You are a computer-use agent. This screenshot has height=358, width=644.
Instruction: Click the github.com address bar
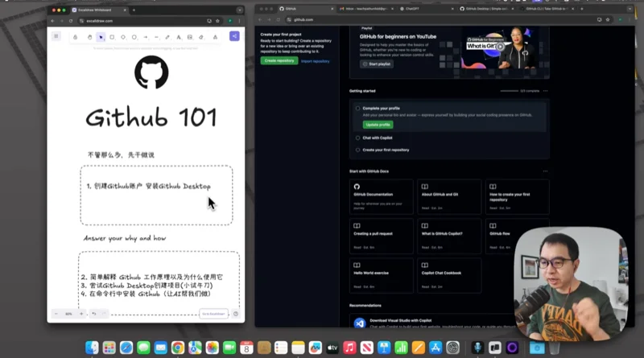click(440, 19)
